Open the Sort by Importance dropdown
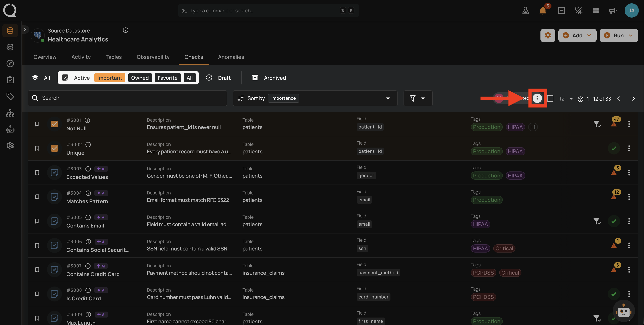 [x=315, y=98]
